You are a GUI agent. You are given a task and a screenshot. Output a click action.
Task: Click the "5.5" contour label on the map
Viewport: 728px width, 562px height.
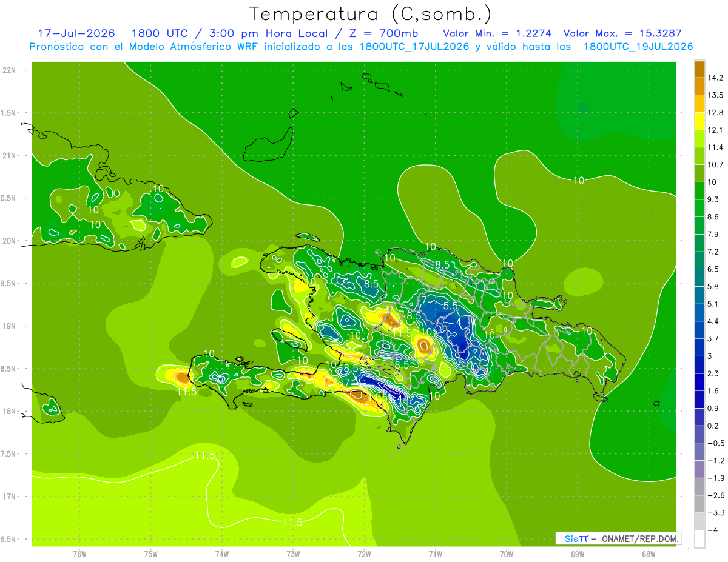[450, 307]
